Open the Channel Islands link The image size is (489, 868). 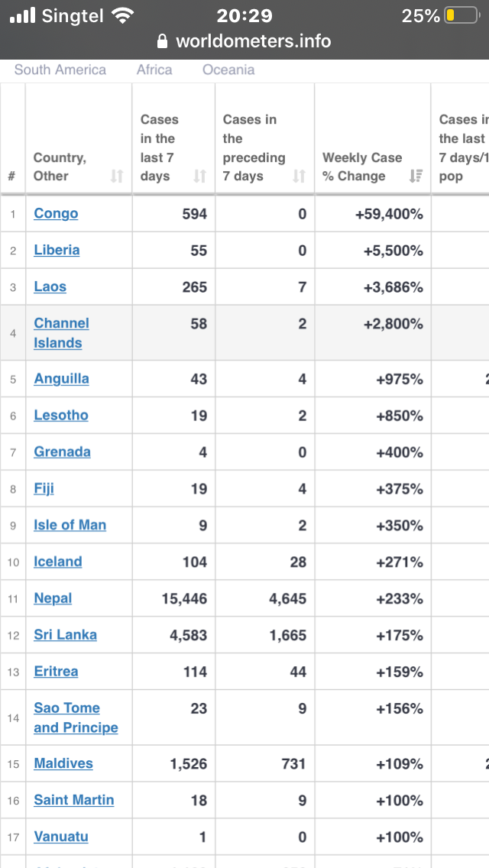tap(61, 332)
